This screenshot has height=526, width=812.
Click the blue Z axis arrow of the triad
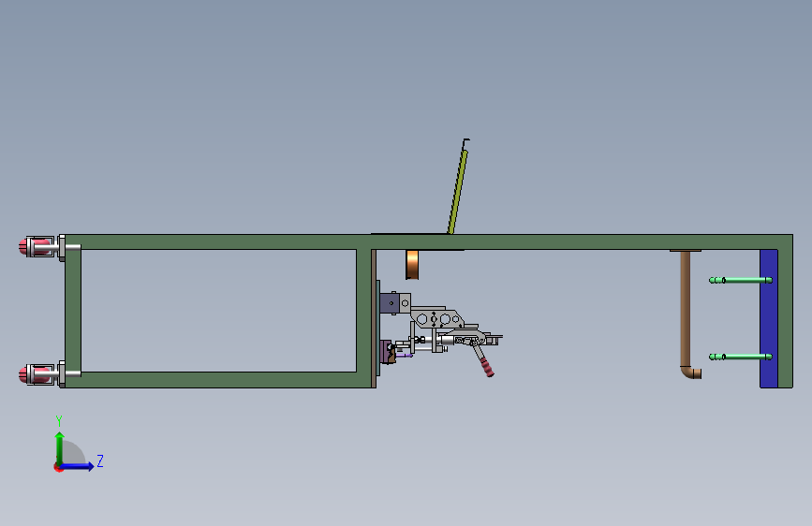78,466
